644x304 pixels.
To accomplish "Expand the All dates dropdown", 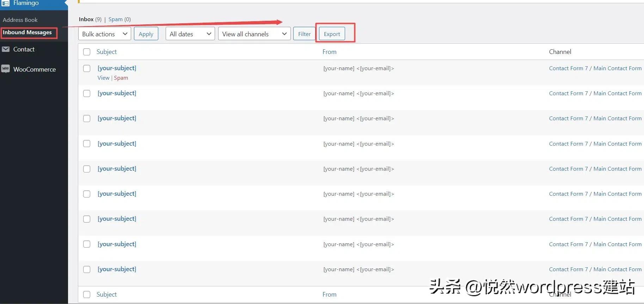I will 190,34.
